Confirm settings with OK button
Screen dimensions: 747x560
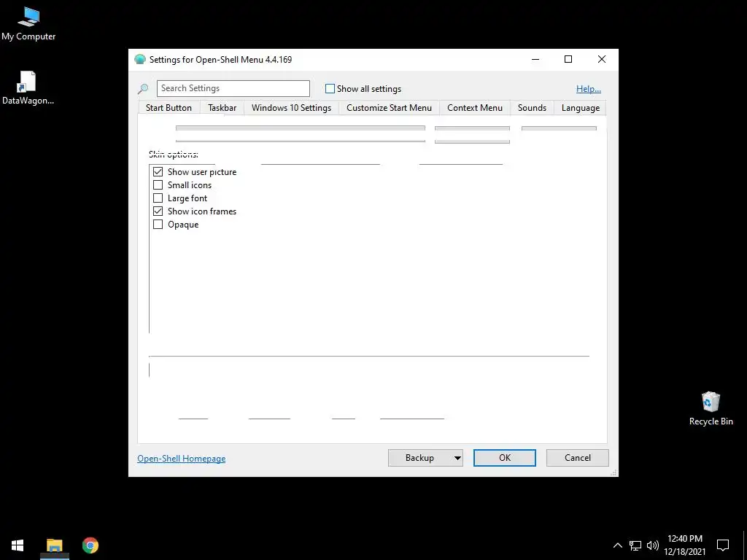click(x=505, y=458)
